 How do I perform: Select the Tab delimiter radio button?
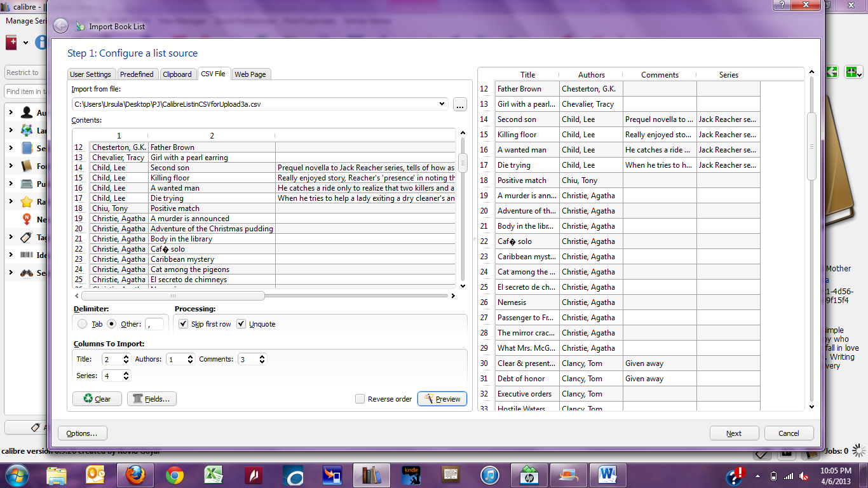tap(83, 324)
